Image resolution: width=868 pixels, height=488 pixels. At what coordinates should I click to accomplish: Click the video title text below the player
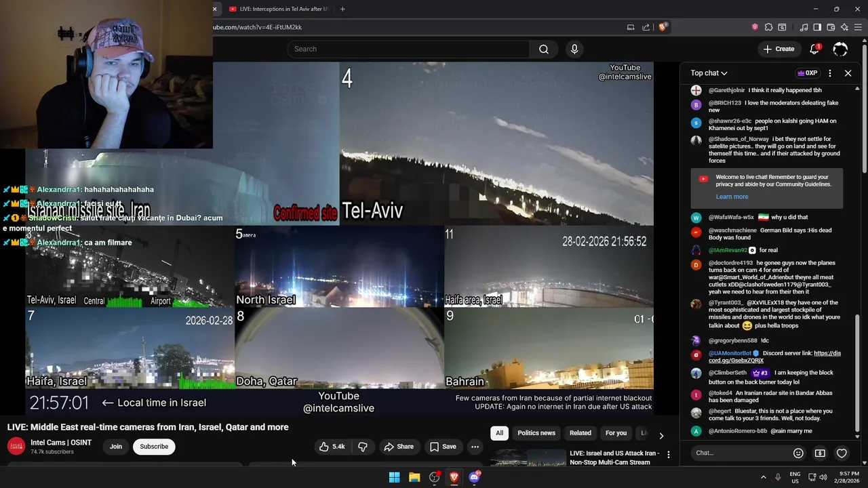[148, 427]
